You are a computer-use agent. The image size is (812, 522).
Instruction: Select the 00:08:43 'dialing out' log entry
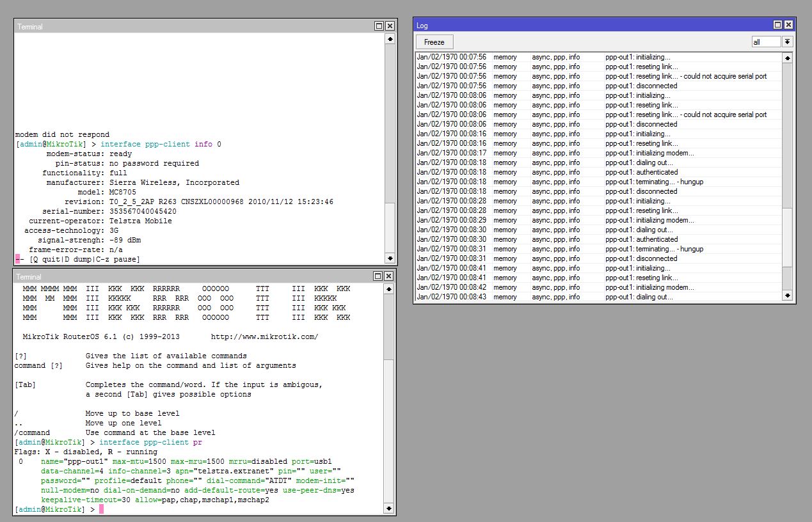(x=595, y=297)
